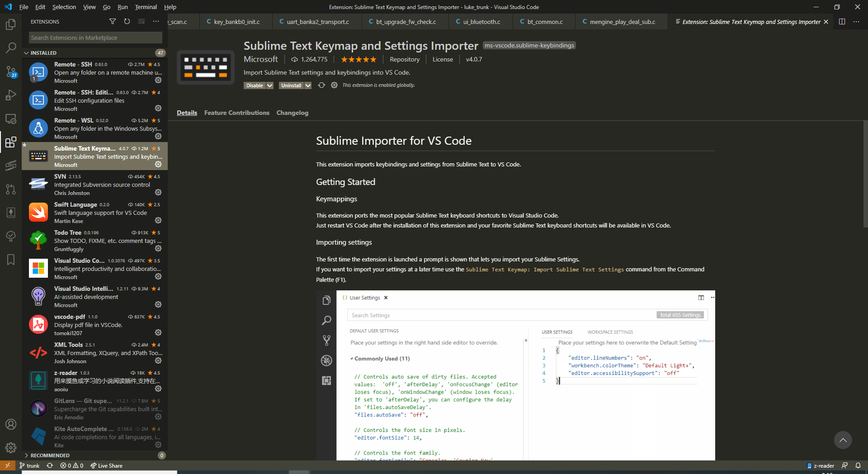Image resolution: width=868 pixels, height=474 pixels.
Task: View the five-star rating reviews
Action: (359, 59)
